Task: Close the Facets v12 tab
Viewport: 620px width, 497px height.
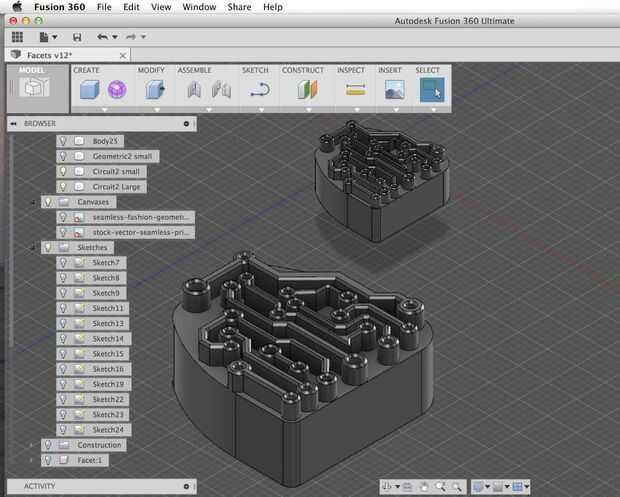Action: click(x=123, y=56)
